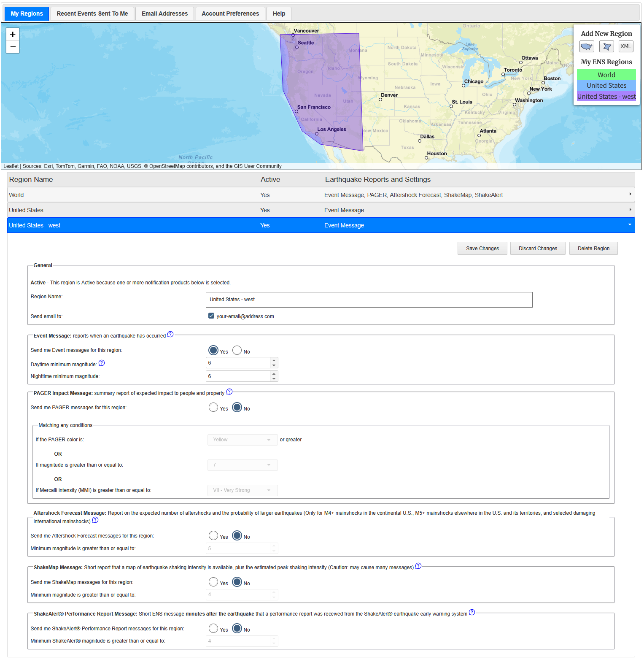Switch to Recent Events Sent To Me tab
This screenshot has width=644, height=662.
tap(92, 14)
